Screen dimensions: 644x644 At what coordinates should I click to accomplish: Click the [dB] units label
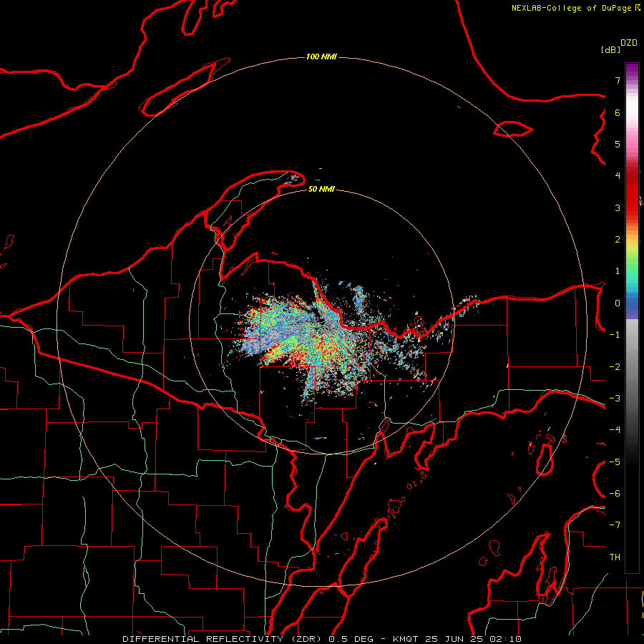point(610,49)
